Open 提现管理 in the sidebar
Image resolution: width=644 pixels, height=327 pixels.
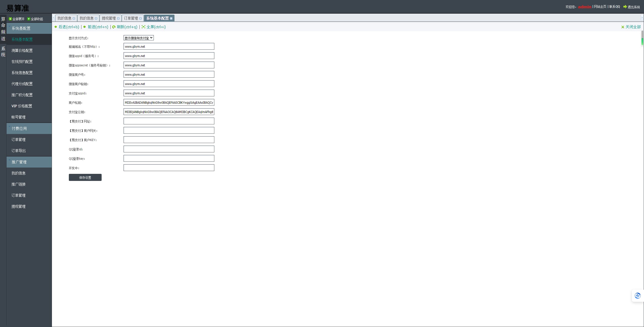[x=29, y=206]
